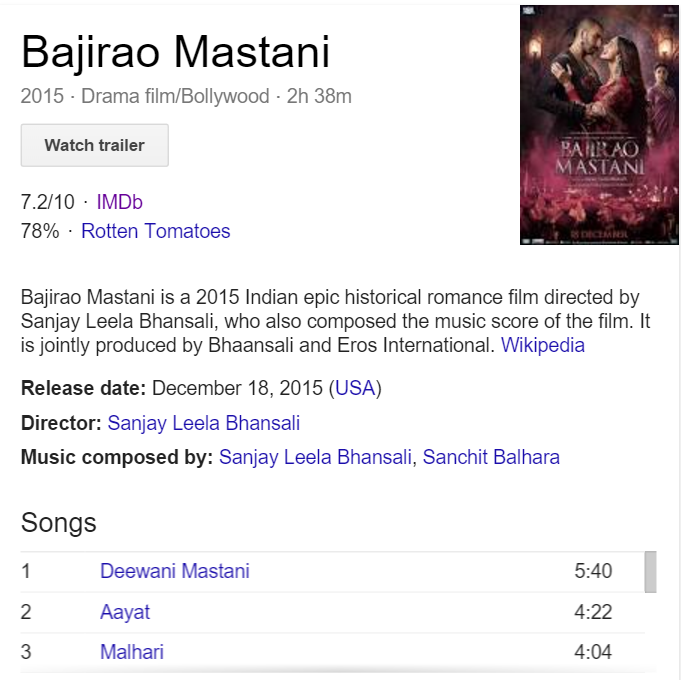Click the 4:04 duration beside Malhari
The width and height of the screenshot is (681, 680).
593,652
